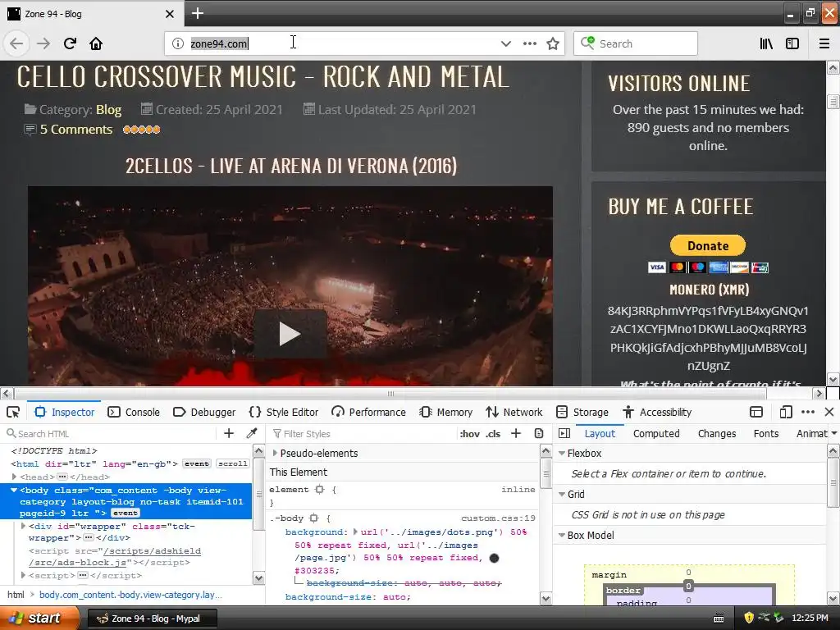
Task: Toggle the .hov pseudo-class panel
Action: [470, 433]
